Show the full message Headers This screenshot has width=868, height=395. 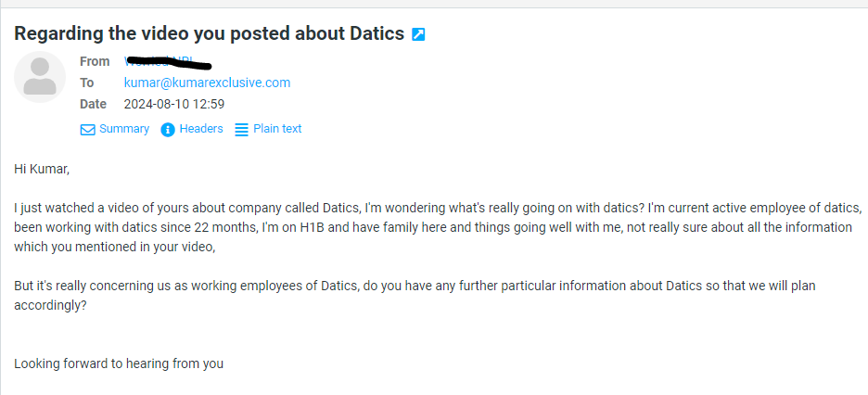pos(200,129)
